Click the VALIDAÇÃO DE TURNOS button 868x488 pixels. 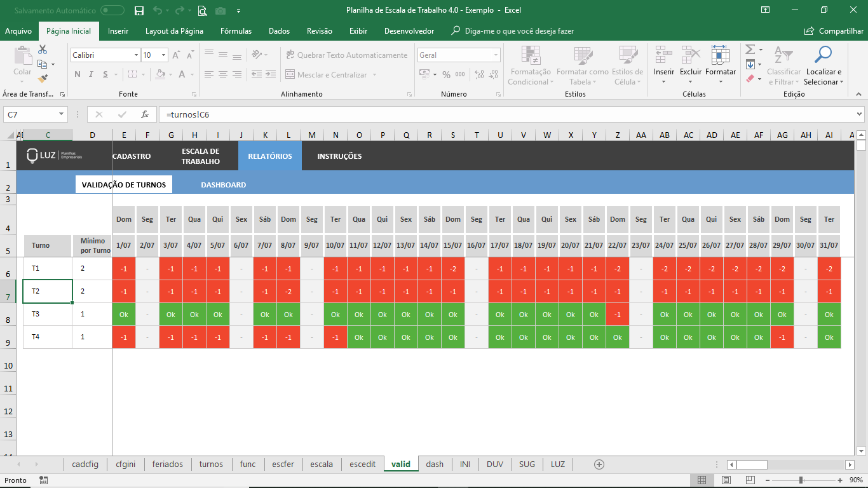click(124, 185)
